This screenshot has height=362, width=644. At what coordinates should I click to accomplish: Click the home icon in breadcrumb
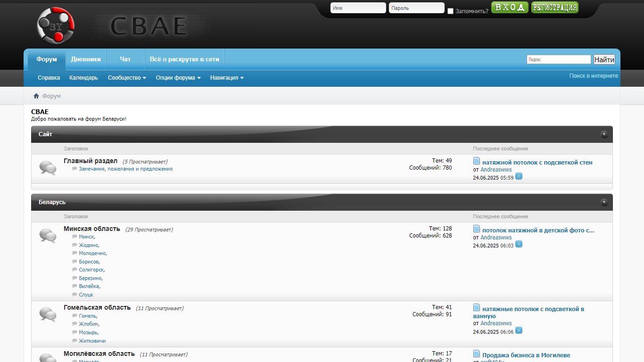(x=36, y=96)
